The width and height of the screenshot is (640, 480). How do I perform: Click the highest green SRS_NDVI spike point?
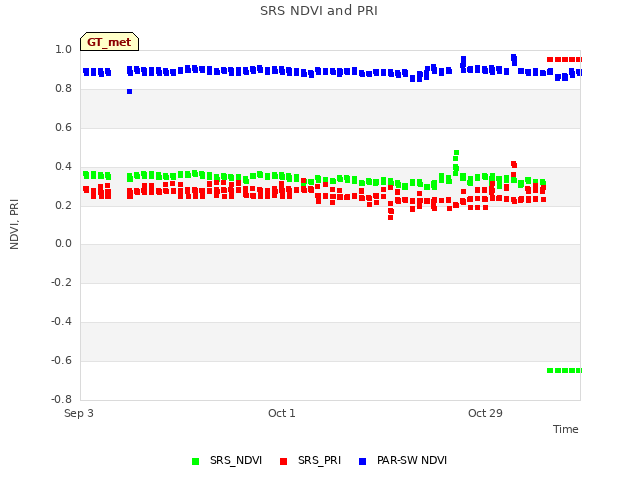coord(456,153)
